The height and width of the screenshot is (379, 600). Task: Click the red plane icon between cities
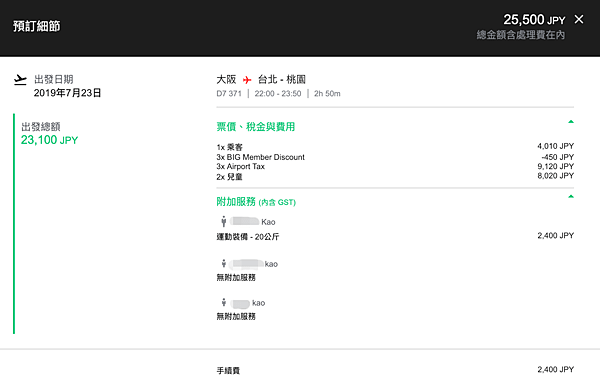(247, 80)
